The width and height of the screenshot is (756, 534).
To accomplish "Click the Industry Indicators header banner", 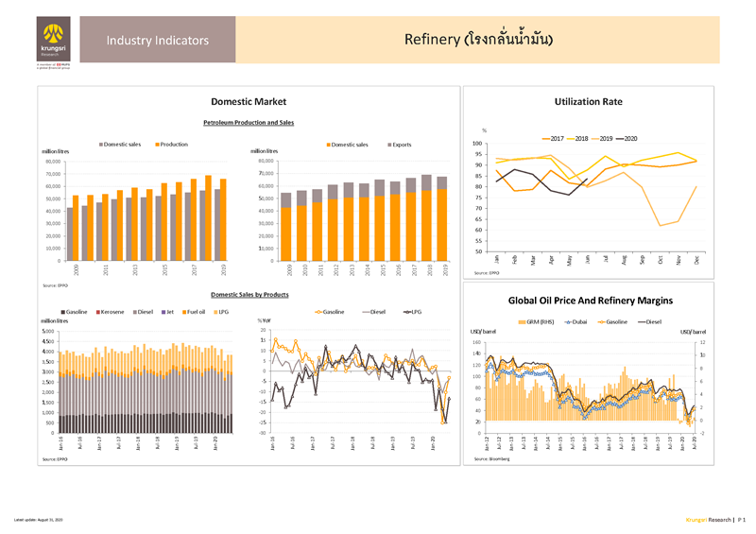I will tap(158, 40).
